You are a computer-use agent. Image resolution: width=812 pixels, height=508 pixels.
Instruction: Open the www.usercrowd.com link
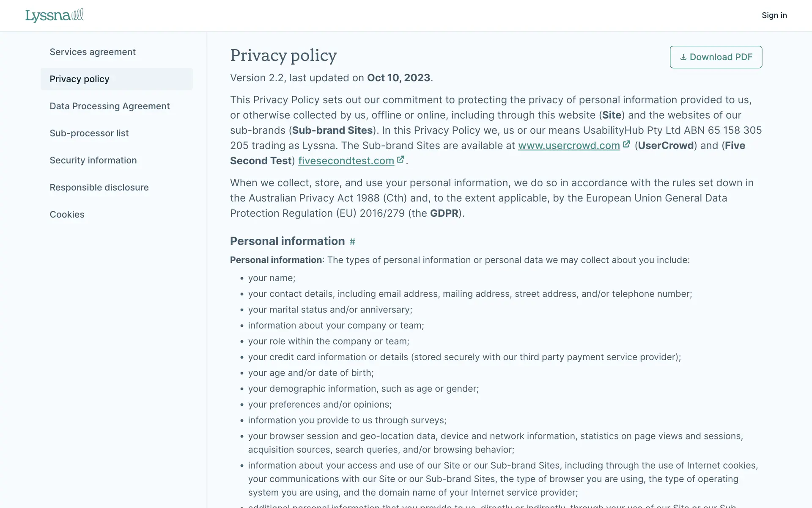(x=569, y=146)
